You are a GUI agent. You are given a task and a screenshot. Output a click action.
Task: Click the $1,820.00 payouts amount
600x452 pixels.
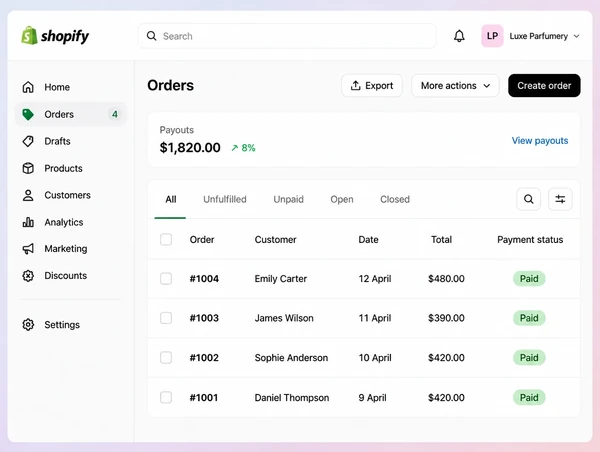point(190,148)
